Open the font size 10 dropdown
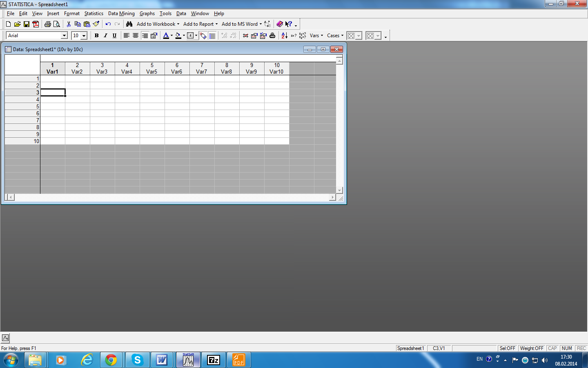Viewport: 588px width, 368px height. coord(84,36)
